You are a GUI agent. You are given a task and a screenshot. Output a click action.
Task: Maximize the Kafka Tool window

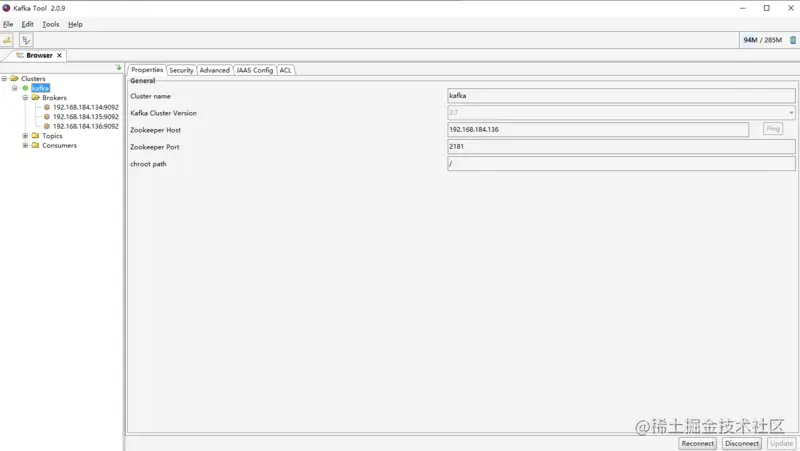tap(766, 8)
